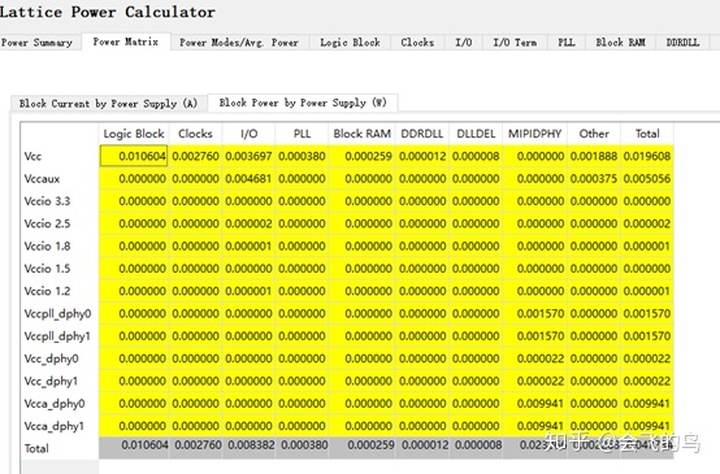This screenshot has width=720, height=474.
Task: Select the Power Matrix tab
Action: 126,42
